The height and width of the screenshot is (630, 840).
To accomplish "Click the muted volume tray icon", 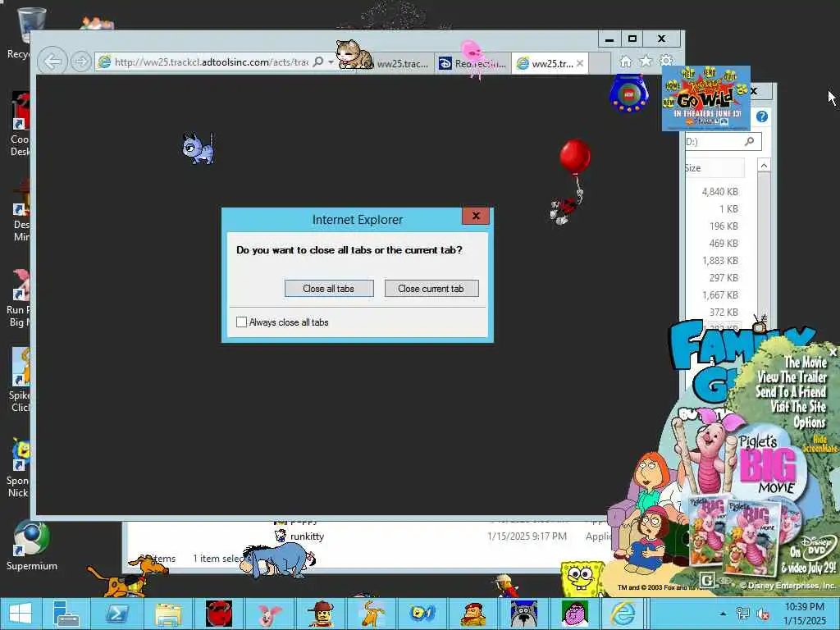I will pos(763,614).
